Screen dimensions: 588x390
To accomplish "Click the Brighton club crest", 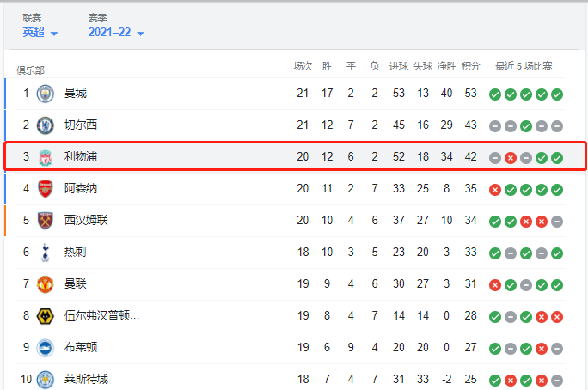I will [x=46, y=348].
